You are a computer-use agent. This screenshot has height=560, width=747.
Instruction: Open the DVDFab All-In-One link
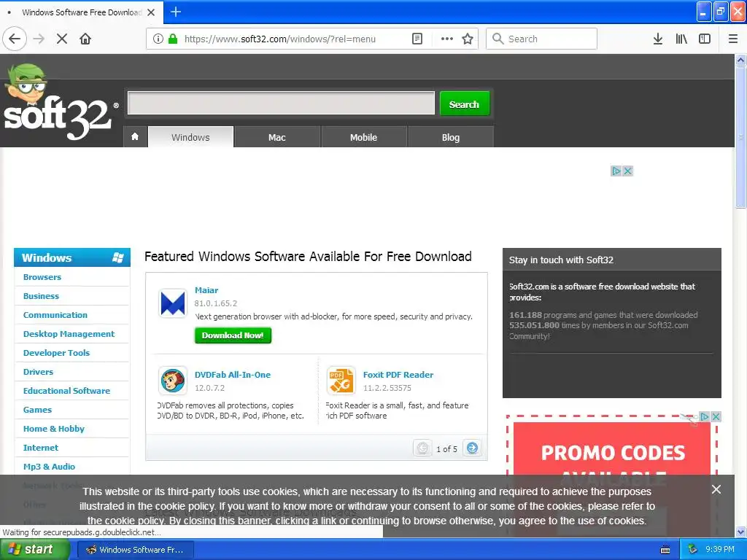[233, 375]
